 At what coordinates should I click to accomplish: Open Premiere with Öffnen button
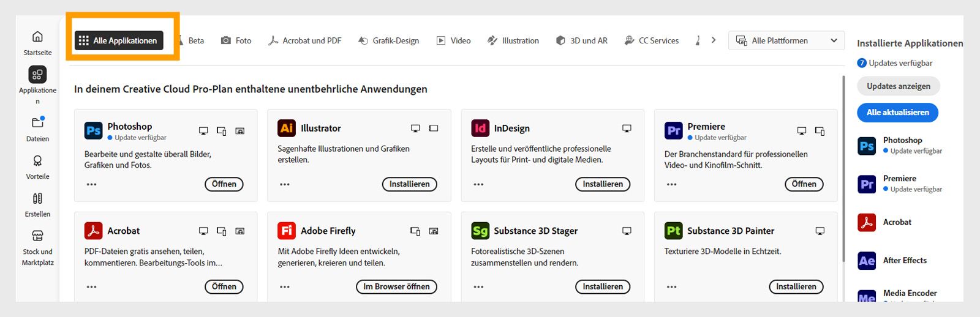tap(804, 184)
